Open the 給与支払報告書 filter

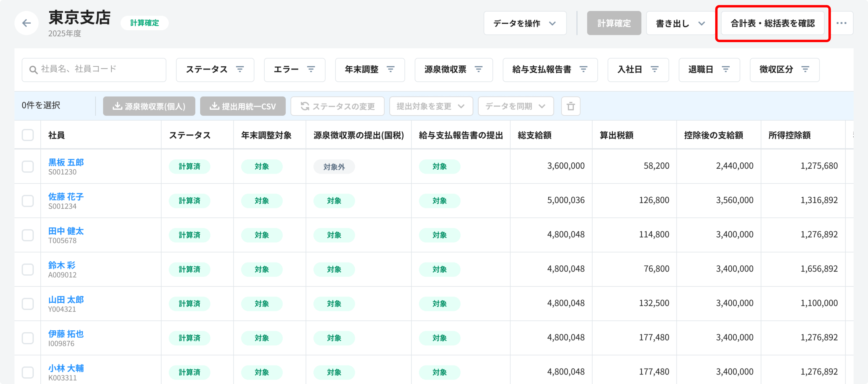tap(550, 70)
